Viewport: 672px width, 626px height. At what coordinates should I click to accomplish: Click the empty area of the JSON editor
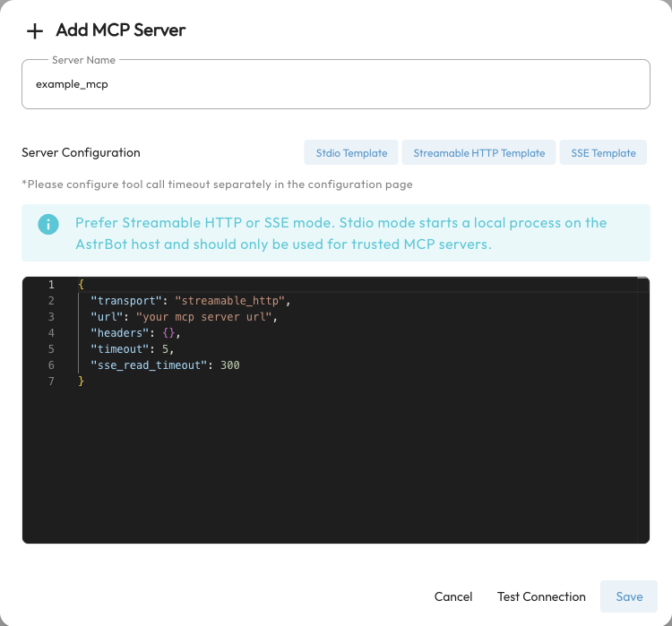pos(336,467)
